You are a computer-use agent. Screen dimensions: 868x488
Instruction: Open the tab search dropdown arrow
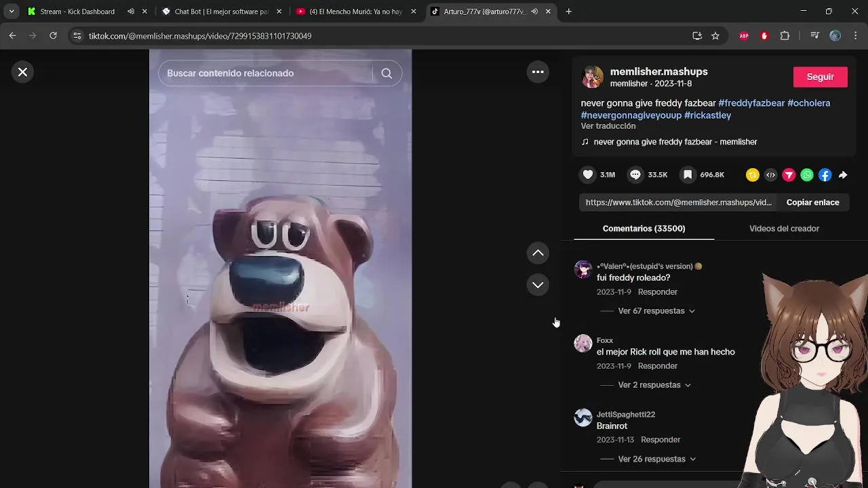click(x=11, y=12)
